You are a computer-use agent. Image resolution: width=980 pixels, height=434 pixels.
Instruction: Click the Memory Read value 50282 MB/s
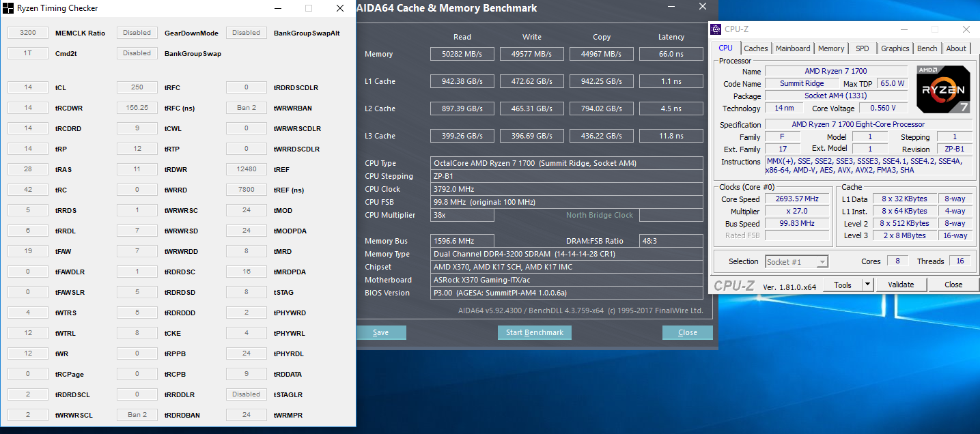point(462,54)
